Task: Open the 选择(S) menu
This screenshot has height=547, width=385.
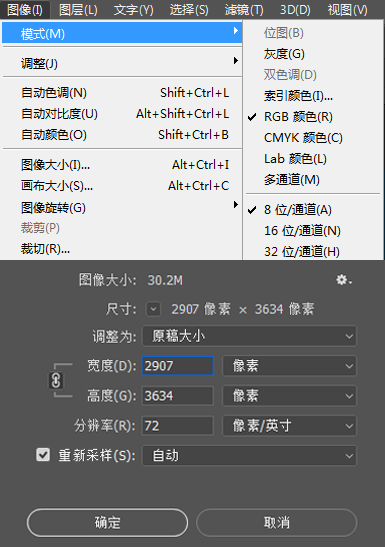Action: [x=189, y=9]
